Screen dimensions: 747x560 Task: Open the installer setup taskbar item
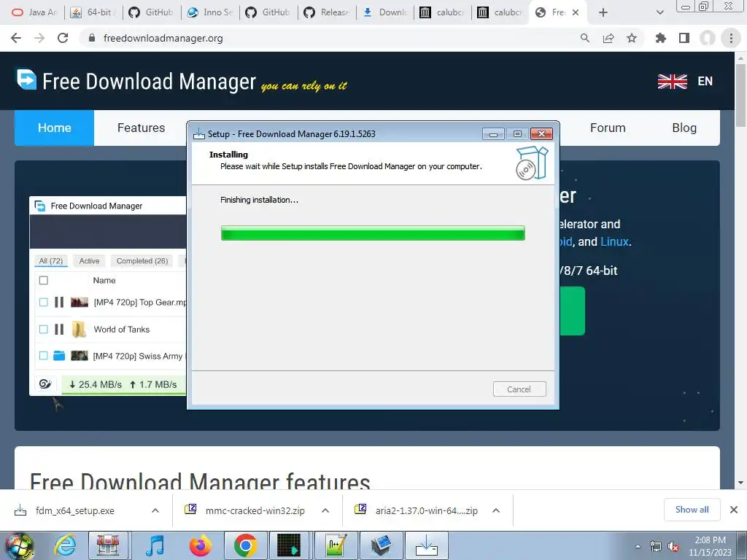(x=427, y=545)
